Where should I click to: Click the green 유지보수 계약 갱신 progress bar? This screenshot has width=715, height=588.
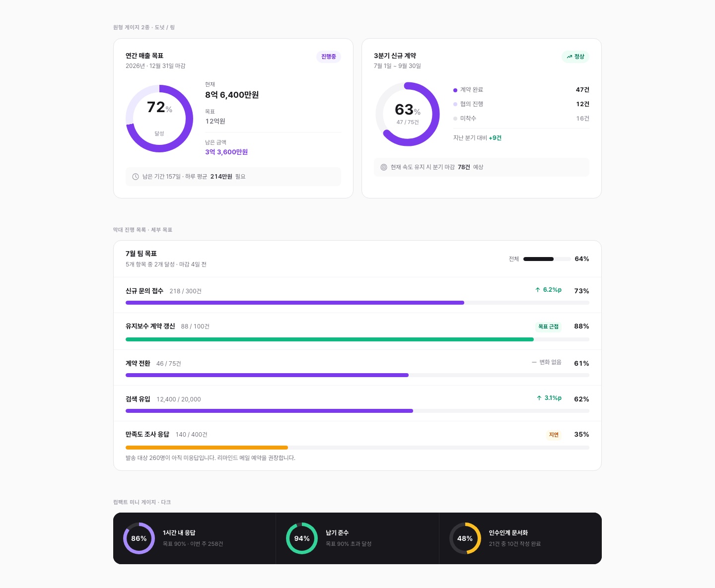357,339
